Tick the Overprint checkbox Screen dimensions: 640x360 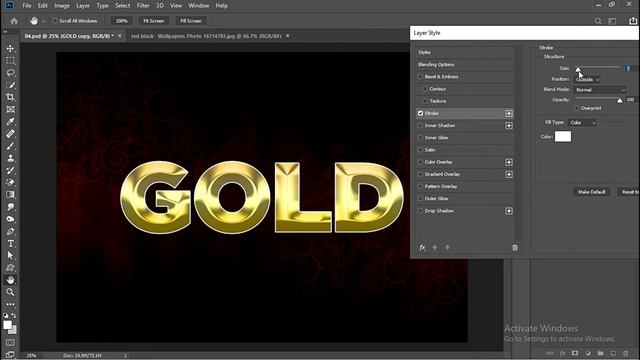[x=577, y=108]
